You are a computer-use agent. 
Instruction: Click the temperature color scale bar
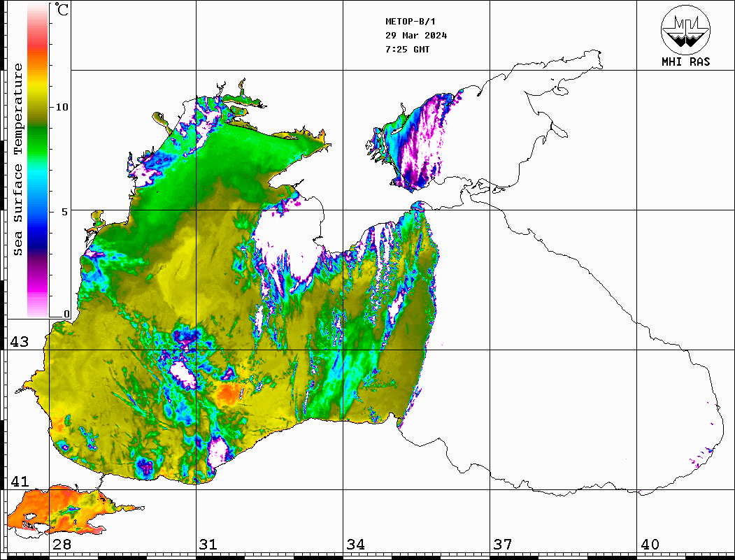click(38, 160)
